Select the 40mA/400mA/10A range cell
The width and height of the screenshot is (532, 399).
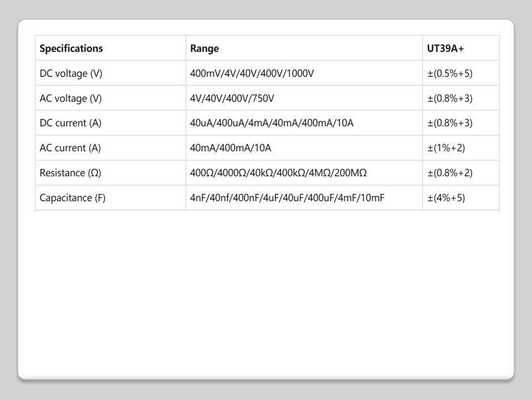[x=231, y=148]
